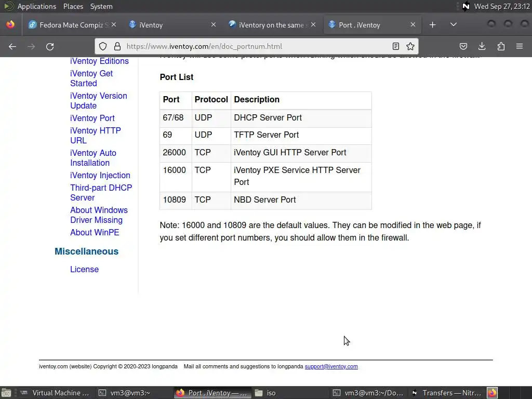The width and height of the screenshot is (532, 399).
Task: Click the MATE logo icon in top panel
Action: tap(9, 6)
